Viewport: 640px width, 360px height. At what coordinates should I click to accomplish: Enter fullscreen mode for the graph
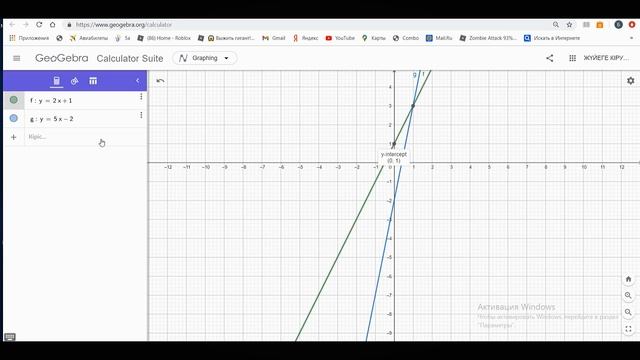point(628,329)
